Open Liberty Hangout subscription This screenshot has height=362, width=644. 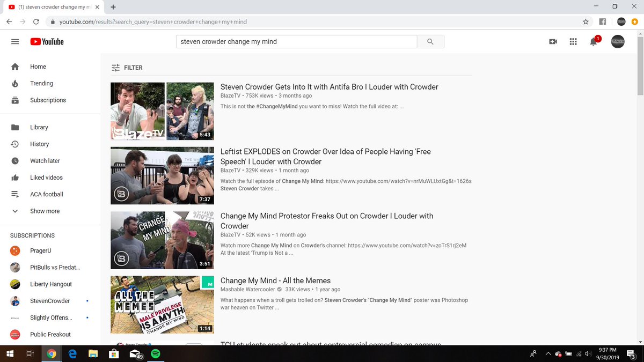tap(50, 284)
